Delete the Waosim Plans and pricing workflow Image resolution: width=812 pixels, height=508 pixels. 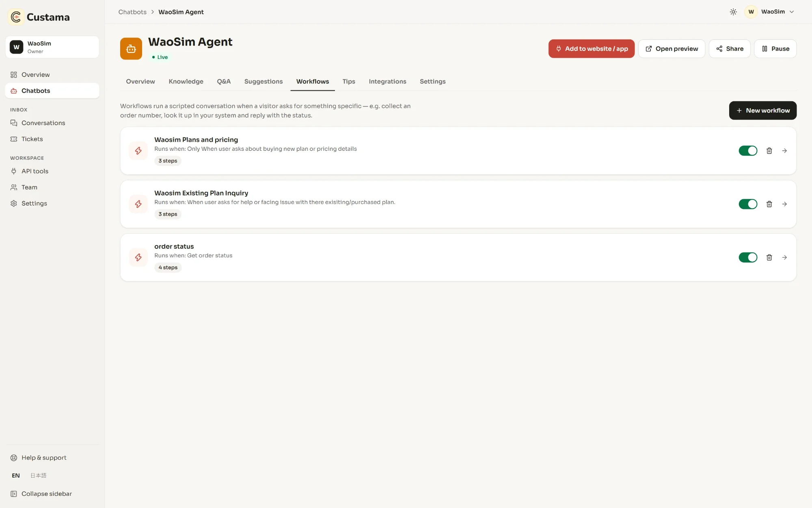769,151
